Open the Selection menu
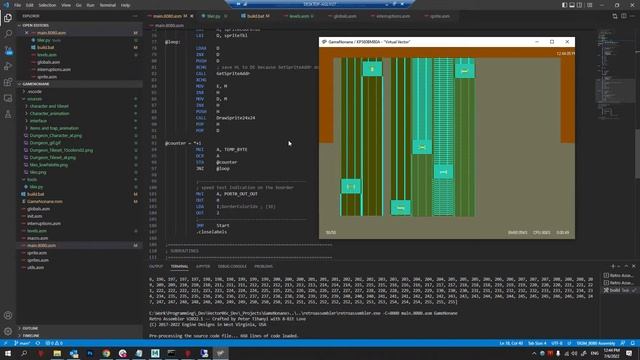The image size is (640, 360). [47, 5]
